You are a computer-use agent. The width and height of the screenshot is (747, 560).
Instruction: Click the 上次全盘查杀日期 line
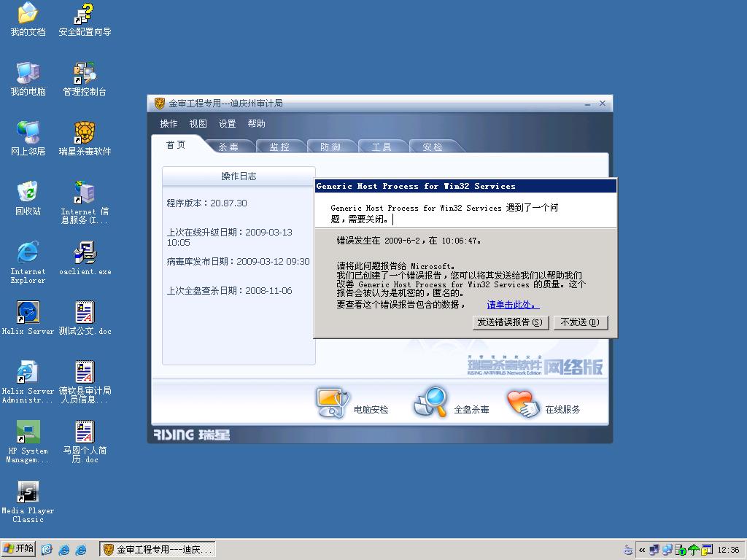(x=229, y=290)
